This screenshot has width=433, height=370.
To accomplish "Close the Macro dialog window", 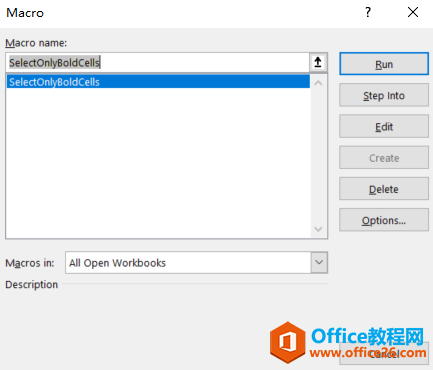I will [413, 13].
